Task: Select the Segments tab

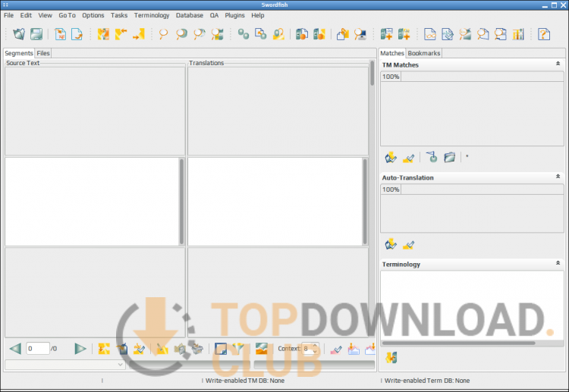Action: tap(19, 53)
